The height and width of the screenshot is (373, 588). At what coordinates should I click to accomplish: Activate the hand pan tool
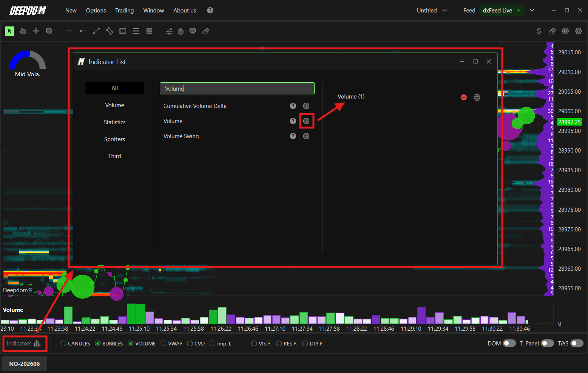23,31
